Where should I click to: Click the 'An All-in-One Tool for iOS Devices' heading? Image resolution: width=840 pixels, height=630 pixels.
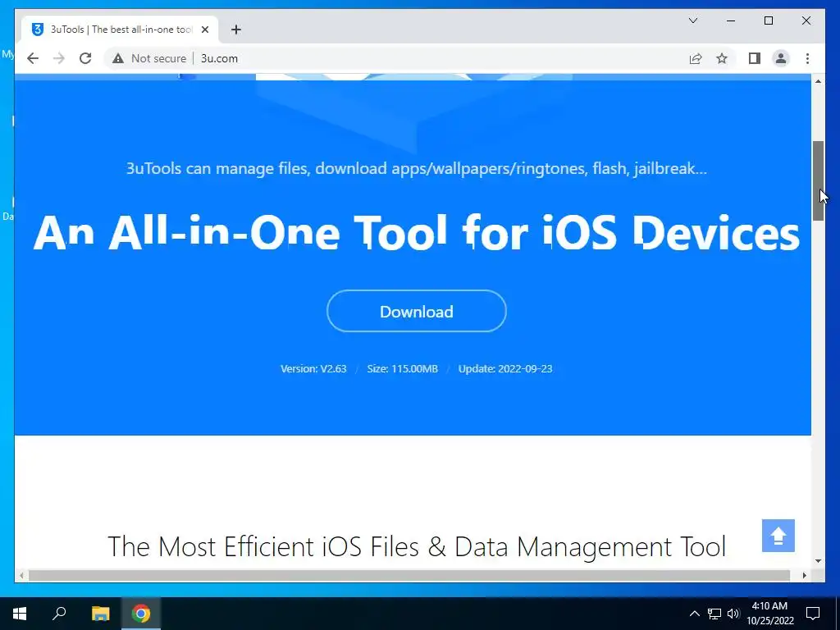(x=416, y=232)
